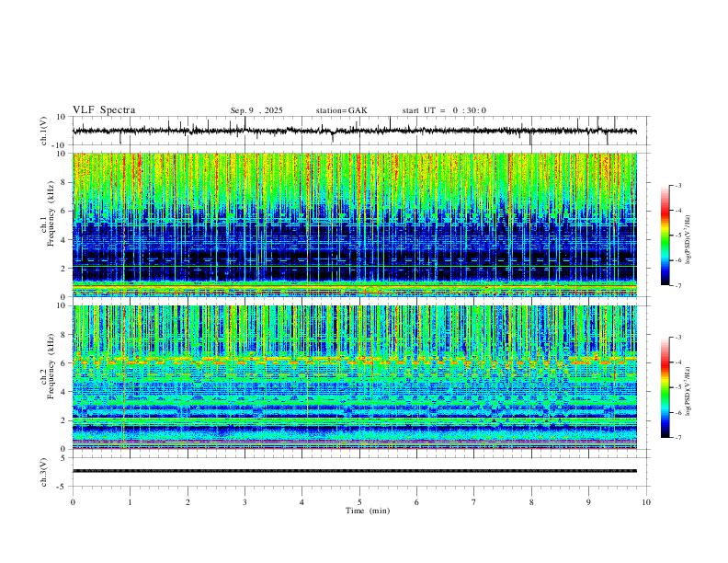This screenshot has height=563, width=728.
Task: Click the lower PSD color scale bar
Action: 665,387
